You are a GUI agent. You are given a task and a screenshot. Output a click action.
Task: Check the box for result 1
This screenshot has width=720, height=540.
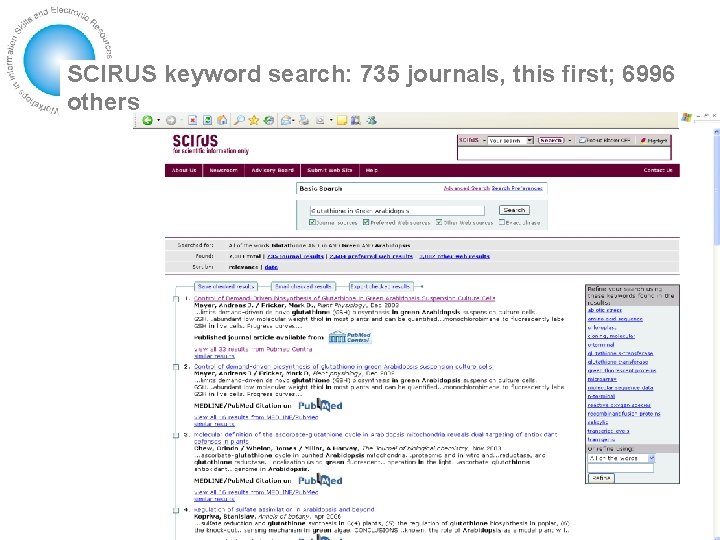[x=176, y=299]
